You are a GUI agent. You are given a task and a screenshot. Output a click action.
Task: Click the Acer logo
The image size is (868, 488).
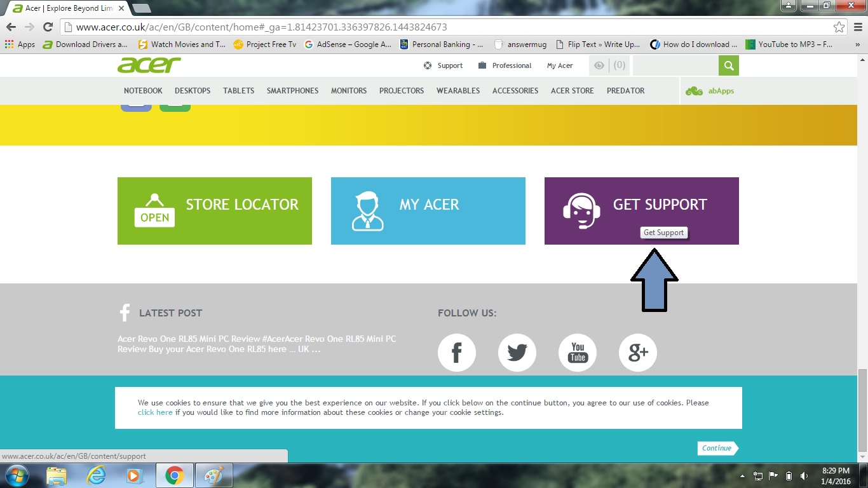(149, 65)
